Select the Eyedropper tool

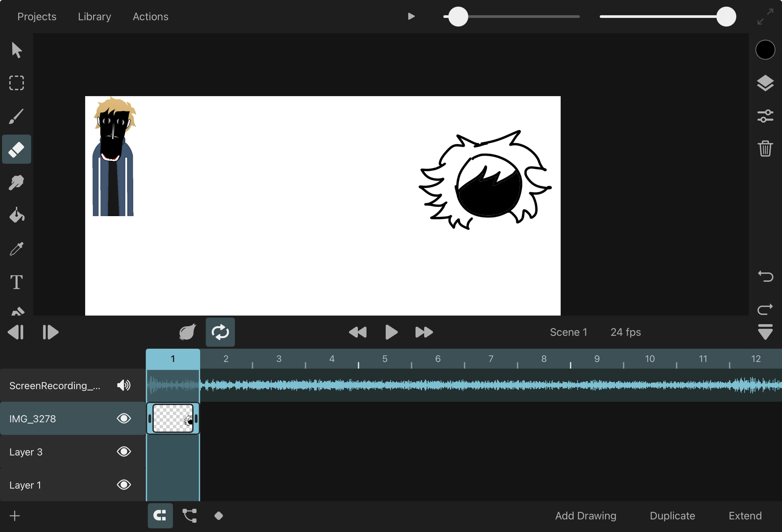click(16, 249)
